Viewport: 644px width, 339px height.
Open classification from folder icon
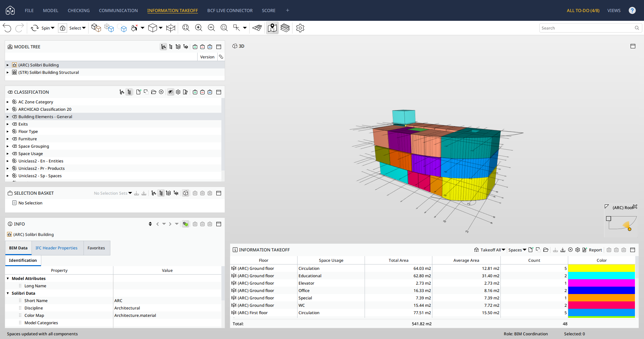[154, 92]
